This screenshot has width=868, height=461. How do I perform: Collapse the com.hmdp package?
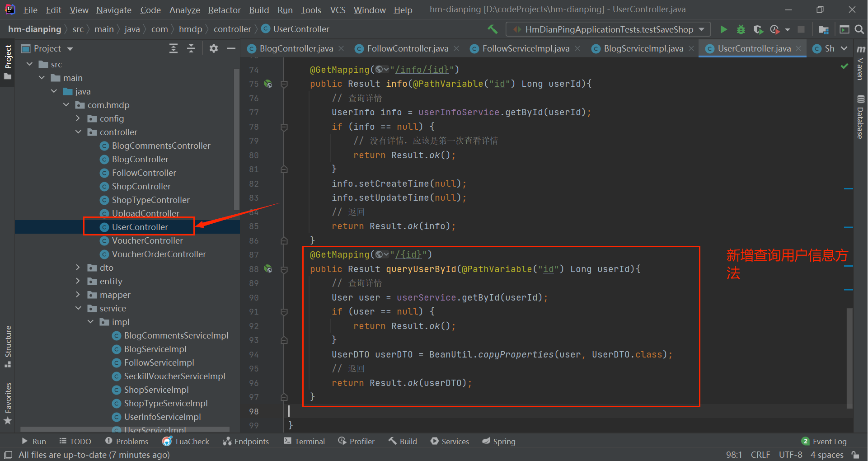point(66,105)
